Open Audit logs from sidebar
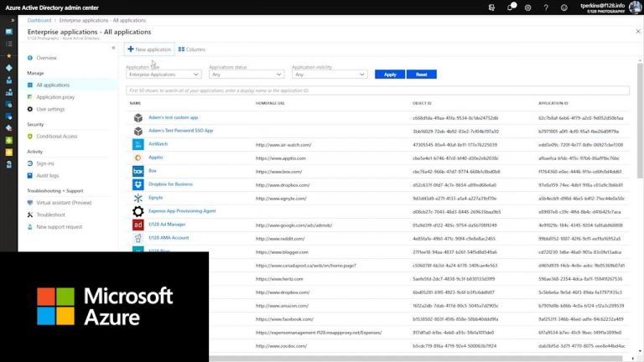Screen dimensions: 644x362 click(48, 175)
